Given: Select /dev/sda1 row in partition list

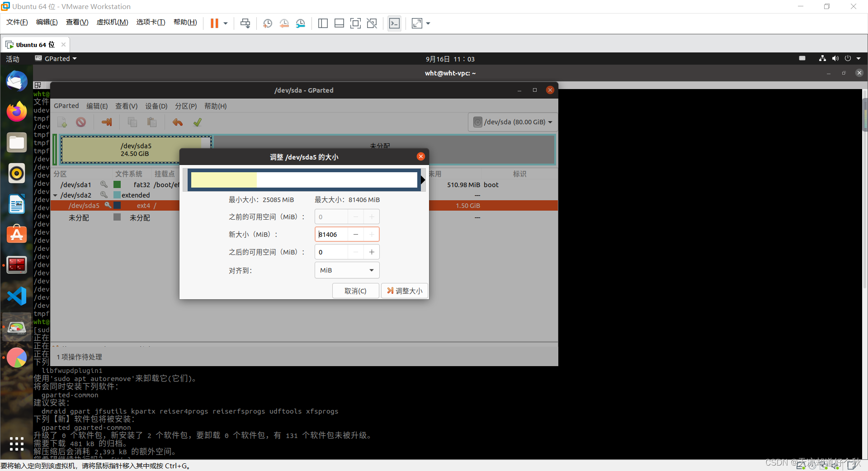Looking at the screenshot, I should (x=304, y=184).
